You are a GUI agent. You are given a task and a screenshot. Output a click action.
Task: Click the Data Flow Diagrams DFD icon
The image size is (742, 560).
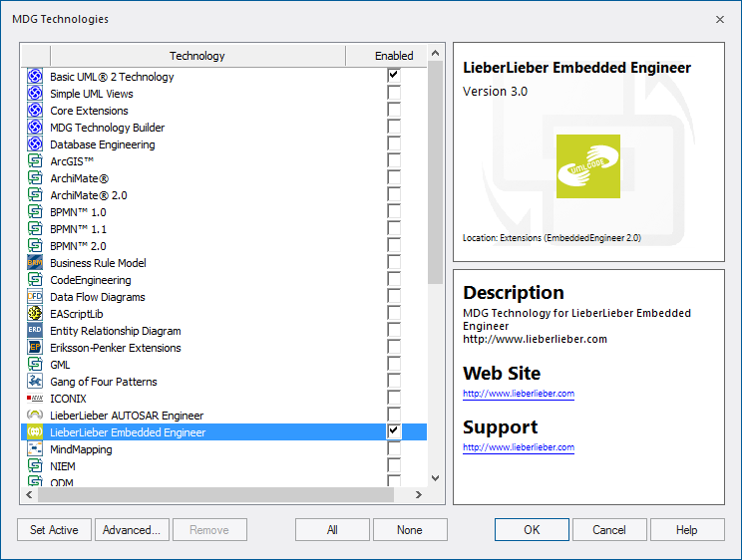tap(35, 297)
